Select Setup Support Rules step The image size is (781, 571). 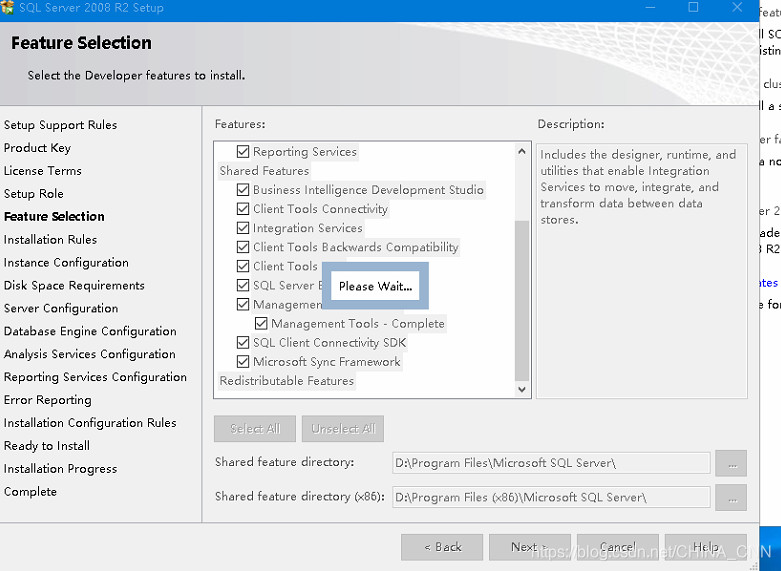point(60,125)
